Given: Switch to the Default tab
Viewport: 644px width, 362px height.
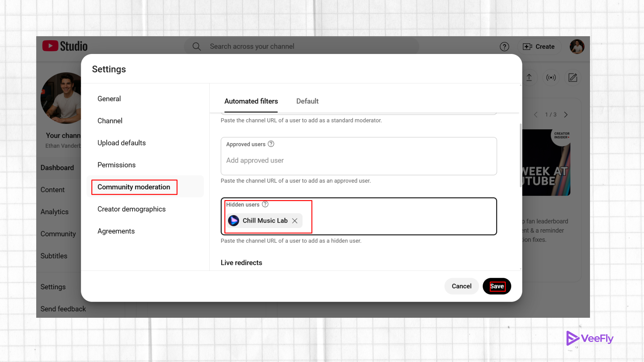Looking at the screenshot, I should click(x=307, y=101).
